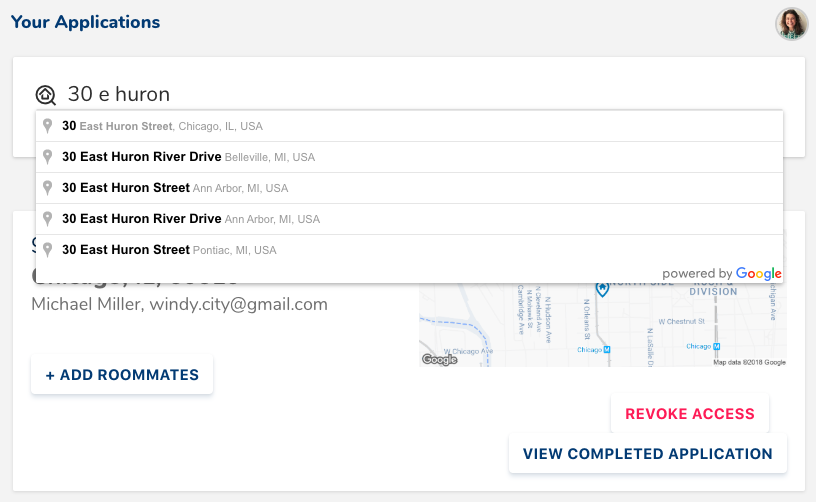Open View Completed Application
Viewport: 816px width, 502px height.
pos(647,453)
